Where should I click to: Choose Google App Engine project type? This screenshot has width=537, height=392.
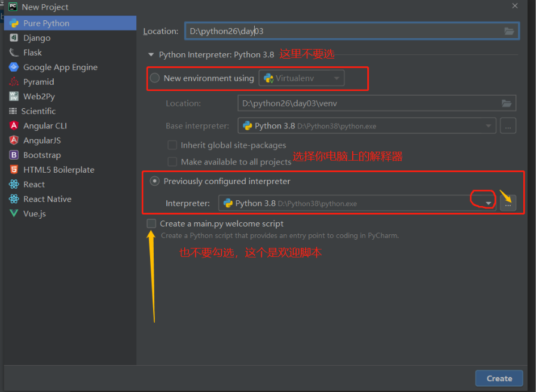click(x=70, y=67)
